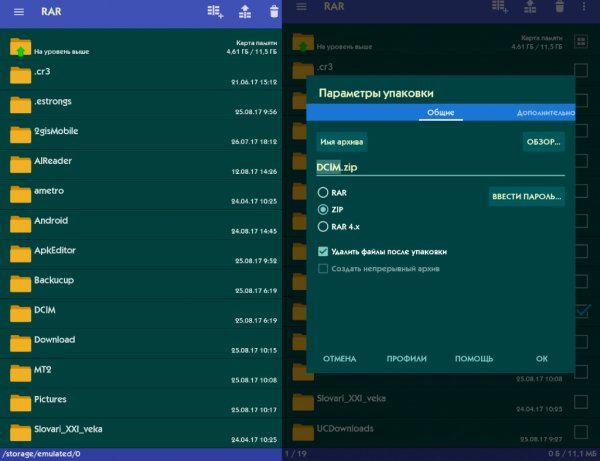Switch to the Общие tab
This screenshot has width=600, height=461.
pos(440,112)
